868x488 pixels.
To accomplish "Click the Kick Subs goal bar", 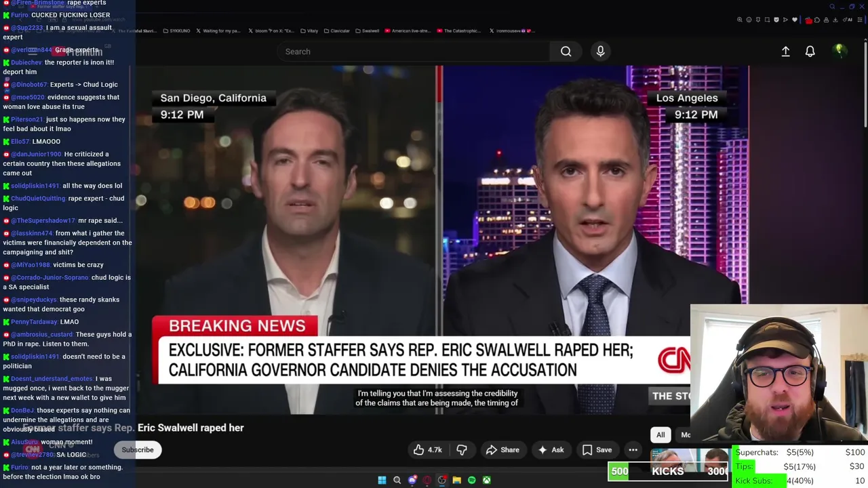I will [800, 481].
